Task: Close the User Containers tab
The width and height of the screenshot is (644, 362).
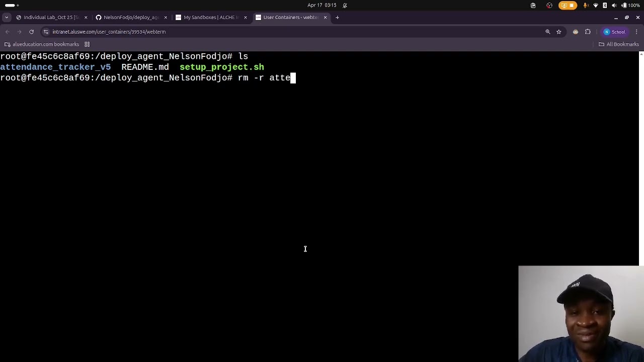Action: point(325,17)
